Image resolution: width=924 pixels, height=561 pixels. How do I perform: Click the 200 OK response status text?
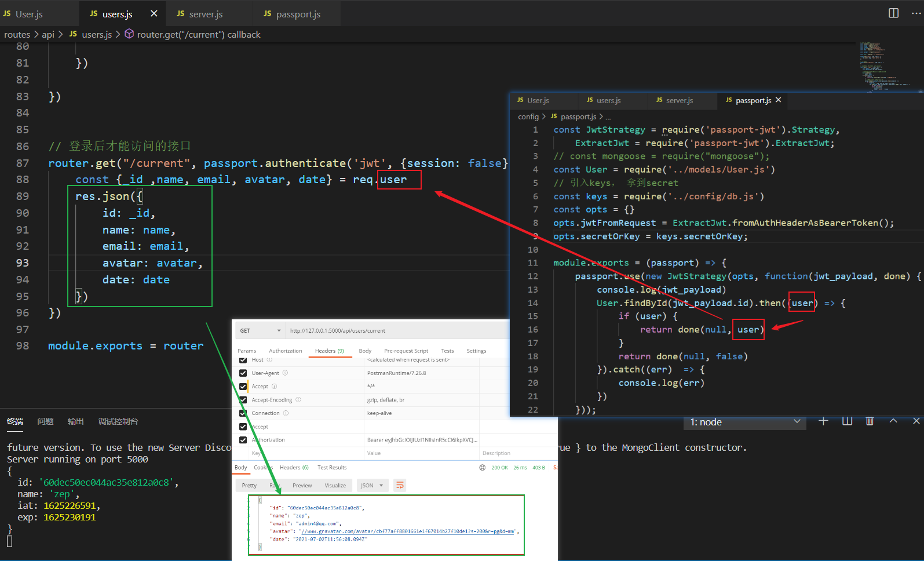499,468
